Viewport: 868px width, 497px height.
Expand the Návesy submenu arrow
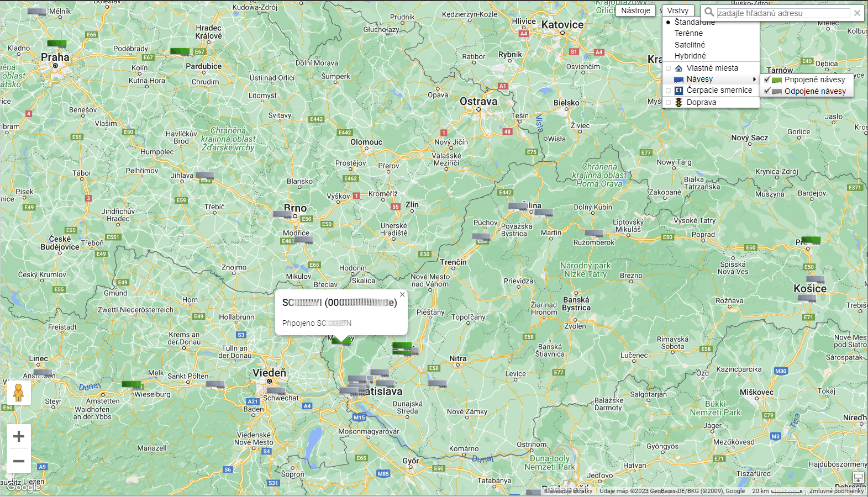(754, 80)
